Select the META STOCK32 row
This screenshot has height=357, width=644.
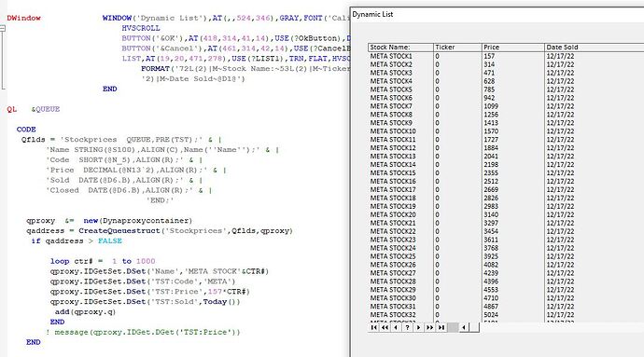coord(506,315)
